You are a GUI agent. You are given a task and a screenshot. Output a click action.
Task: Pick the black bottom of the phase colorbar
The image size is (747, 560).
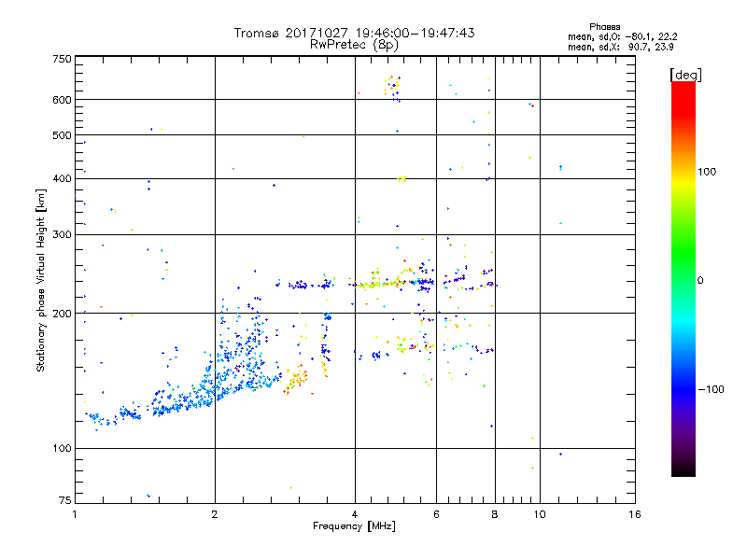(684, 469)
